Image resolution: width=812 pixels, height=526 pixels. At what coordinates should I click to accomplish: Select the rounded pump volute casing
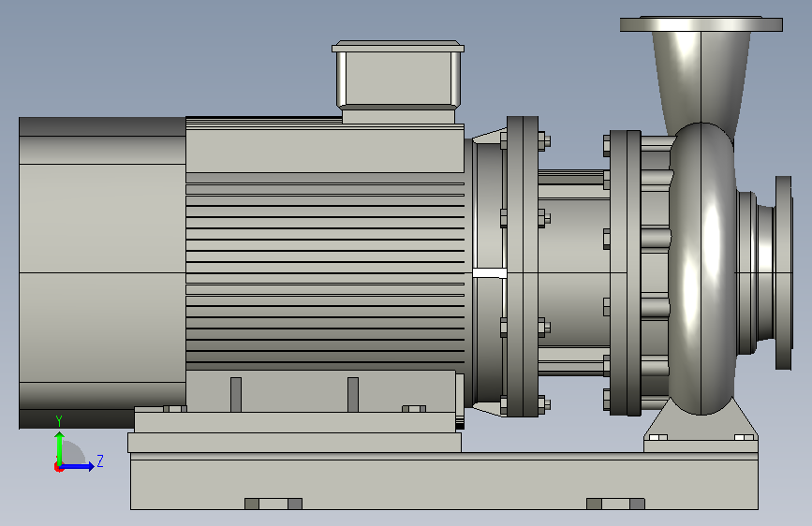pos(702,269)
